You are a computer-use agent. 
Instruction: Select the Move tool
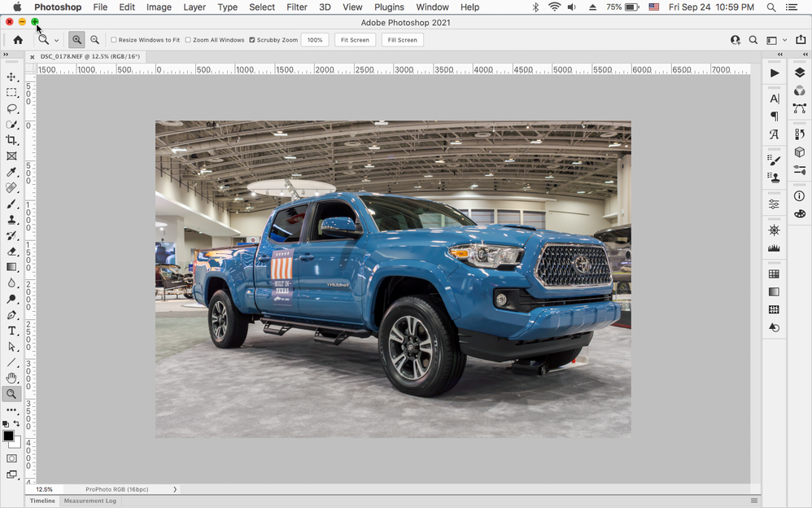click(11, 77)
